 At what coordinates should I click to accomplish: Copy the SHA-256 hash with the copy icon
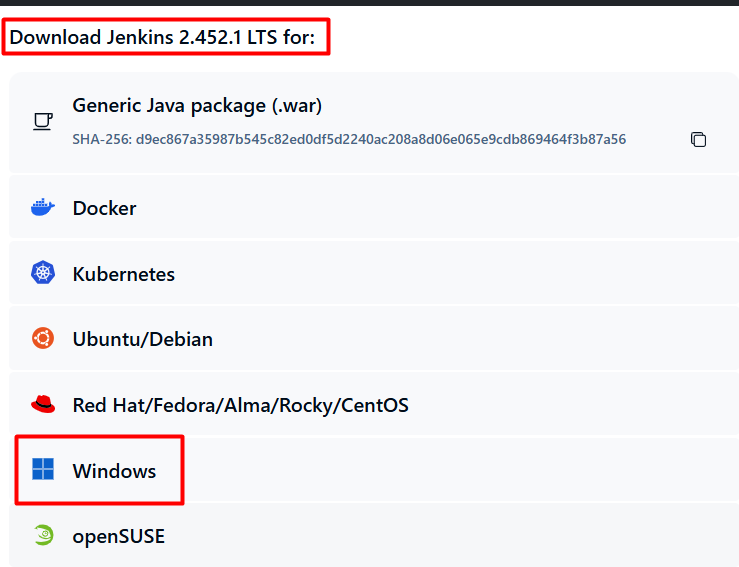pos(698,140)
